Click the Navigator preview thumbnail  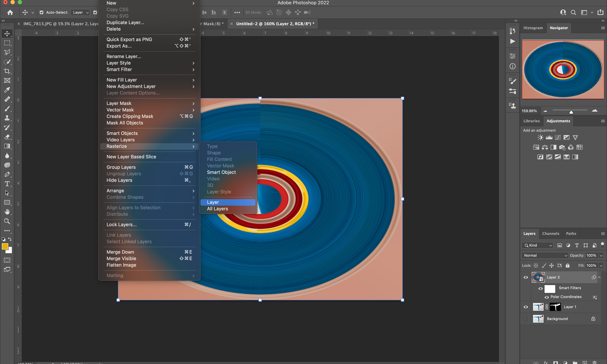point(563,70)
